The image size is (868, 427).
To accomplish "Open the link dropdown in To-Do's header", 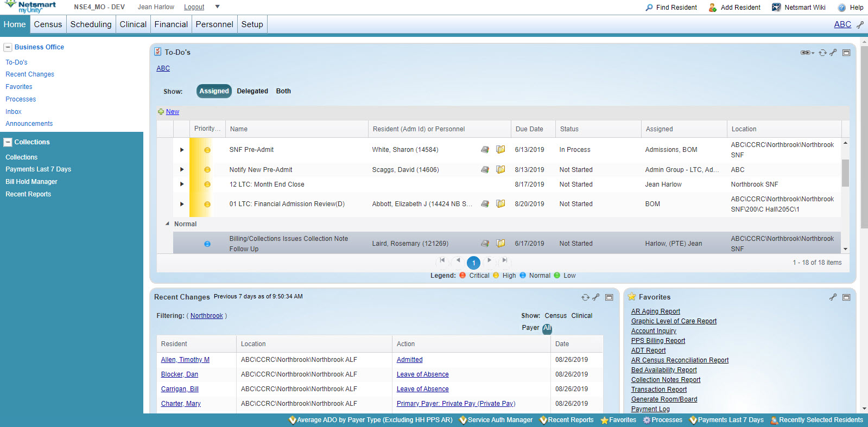I will pos(808,53).
